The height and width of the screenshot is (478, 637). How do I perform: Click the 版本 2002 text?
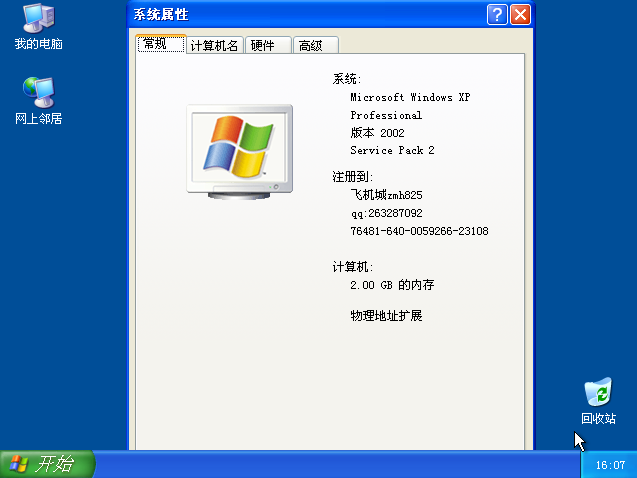coord(377,133)
